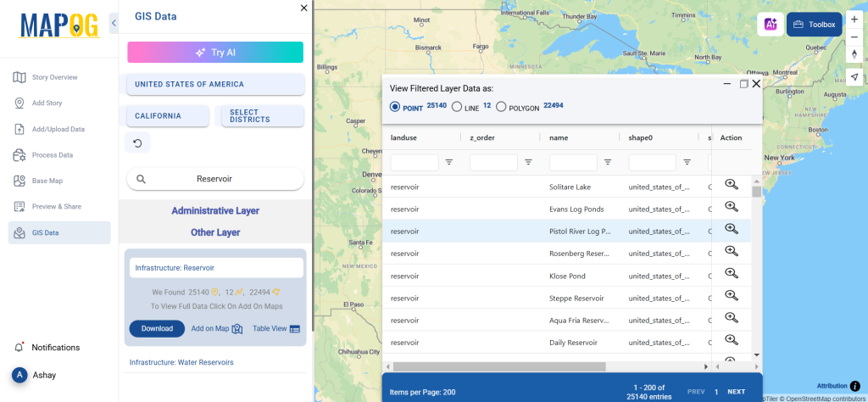Select the POLYGON radio button
Viewport: 868px width, 402px height.
coord(501,107)
